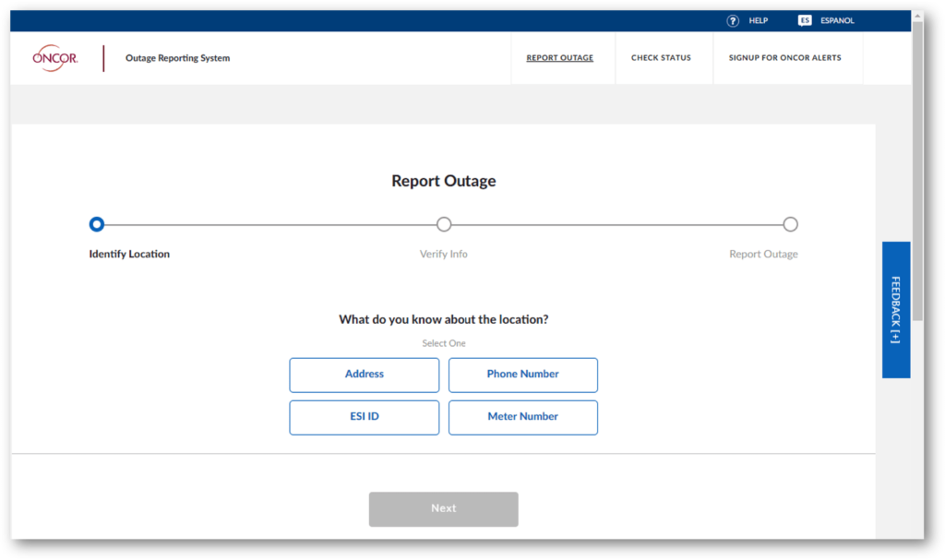This screenshot has width=945, height=560.
Task: Select the Verify Info step circle
Action: click(x=444, y=224)
